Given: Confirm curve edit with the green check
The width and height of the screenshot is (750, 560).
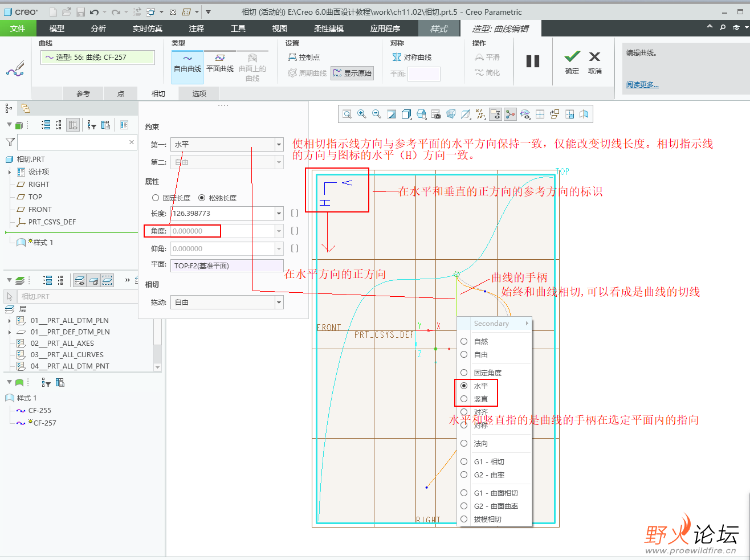Looking at the screenshot, I should coord(572,63).
